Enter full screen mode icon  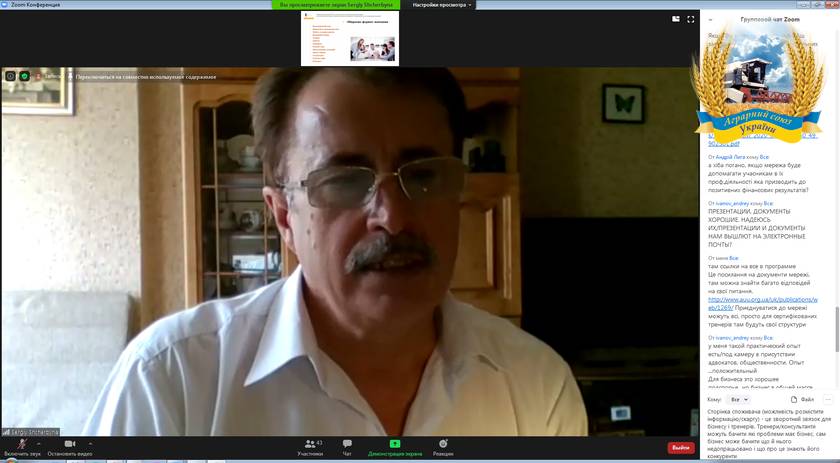tap(691, 19)
